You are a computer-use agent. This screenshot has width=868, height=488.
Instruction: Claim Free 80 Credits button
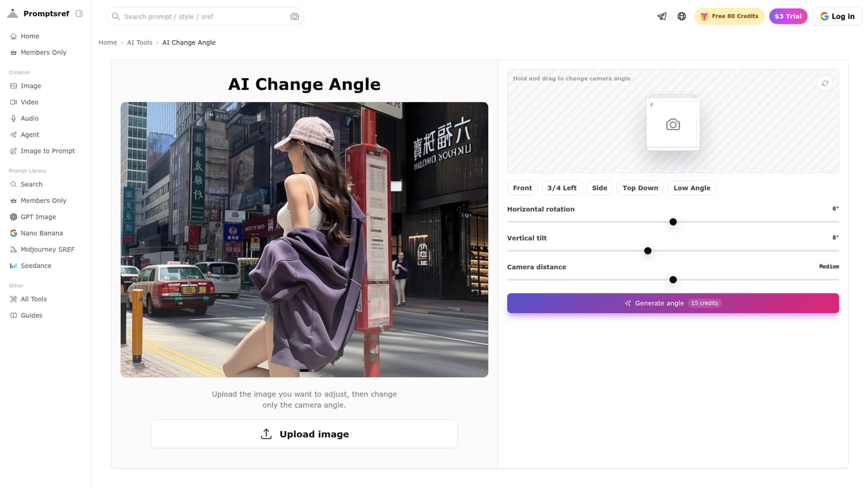[x=729, y=16]
